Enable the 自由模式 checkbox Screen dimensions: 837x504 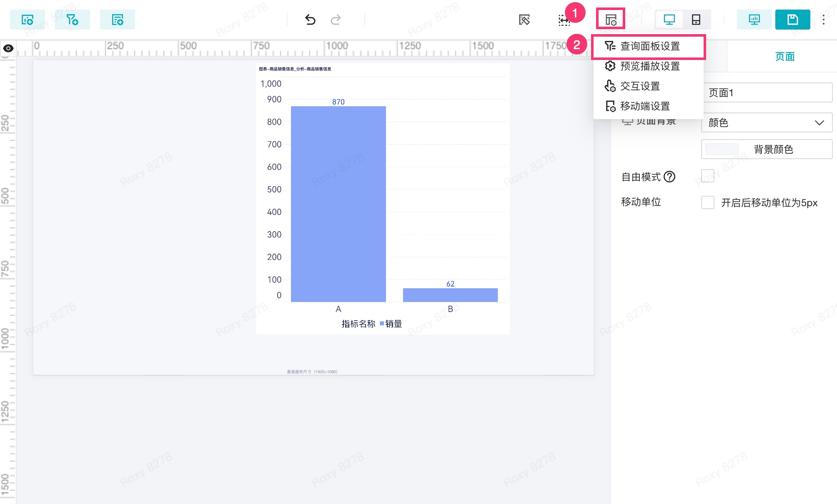click(707, 176)
